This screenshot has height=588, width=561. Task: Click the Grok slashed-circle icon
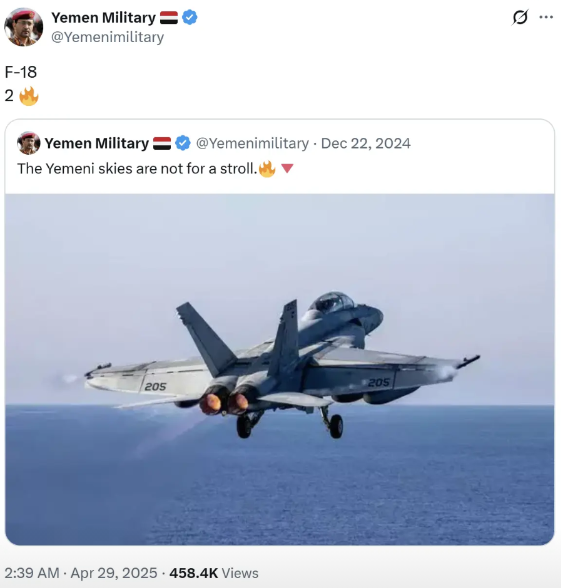point(520,17)
